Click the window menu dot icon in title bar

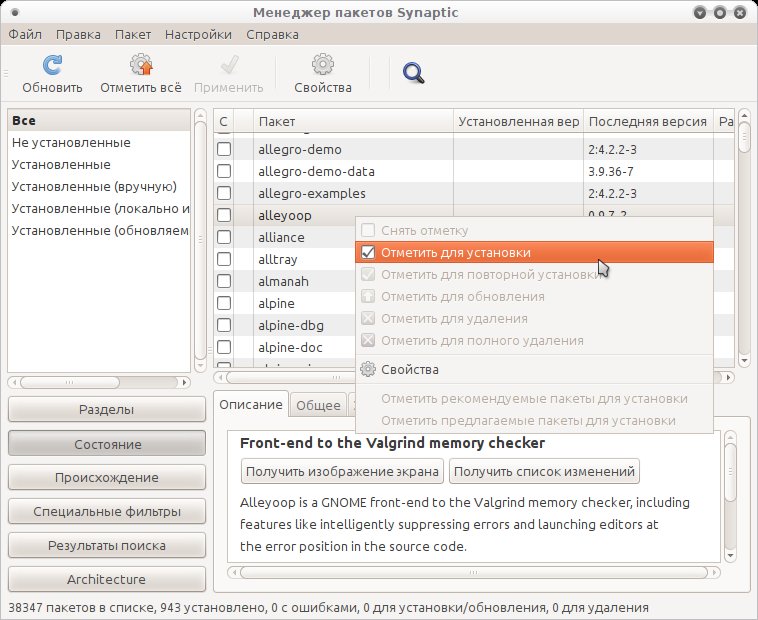click(x=15, y=13)
